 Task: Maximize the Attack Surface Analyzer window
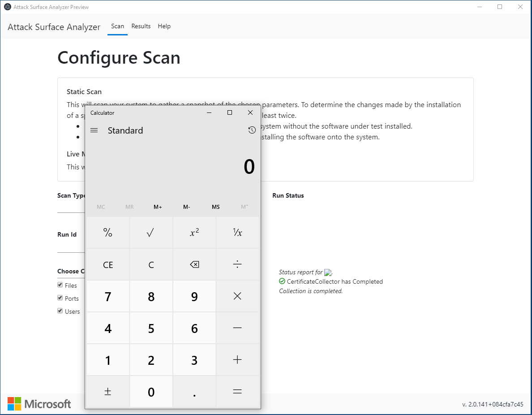500,7
